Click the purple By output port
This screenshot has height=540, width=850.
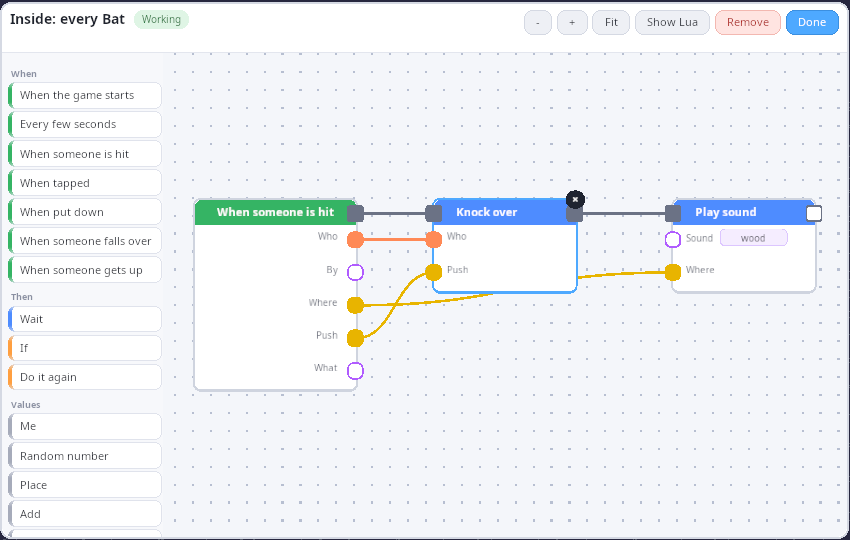(x=355, y=272)
